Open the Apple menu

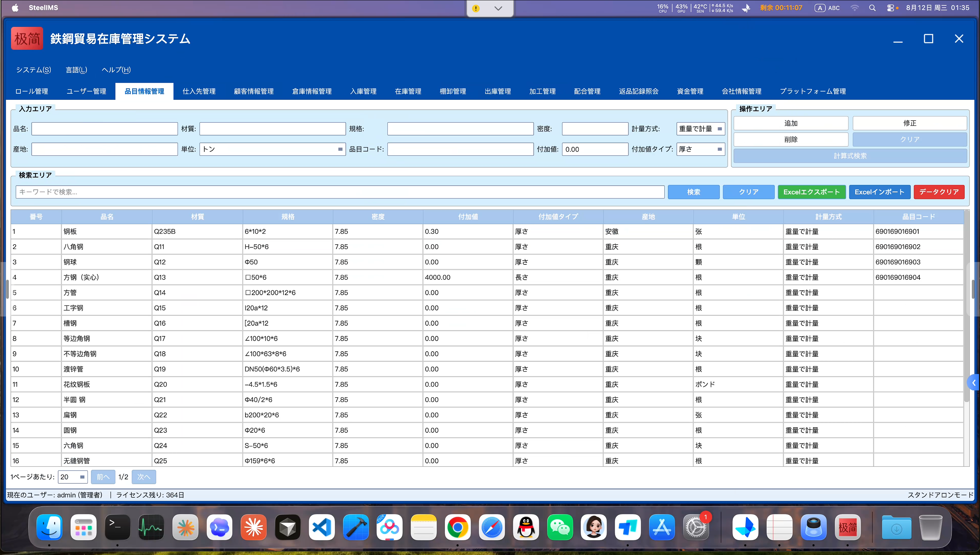15,7
